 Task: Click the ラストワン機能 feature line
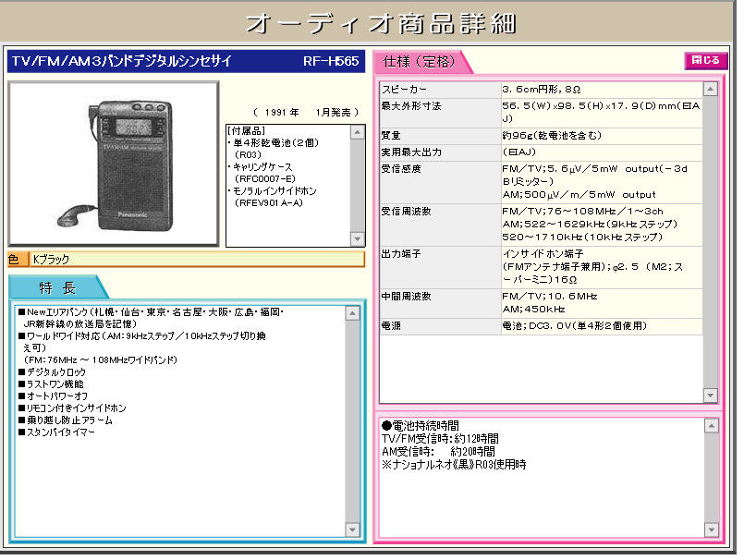51,383
